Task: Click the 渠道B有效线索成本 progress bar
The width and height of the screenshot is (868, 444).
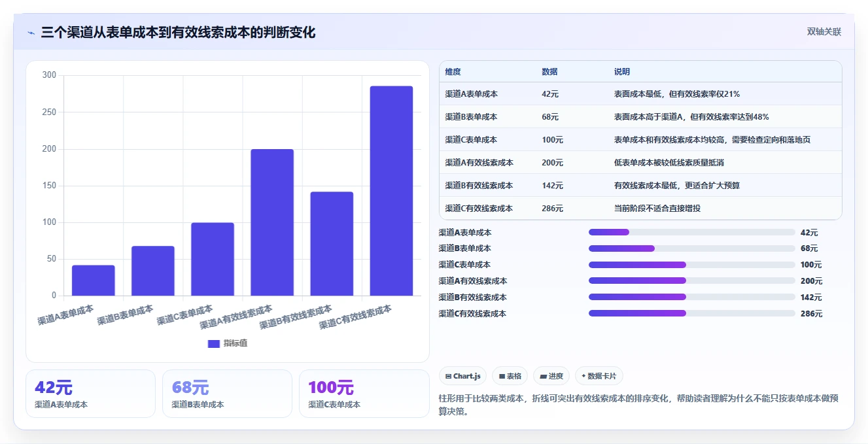Action: coord(691,297)
